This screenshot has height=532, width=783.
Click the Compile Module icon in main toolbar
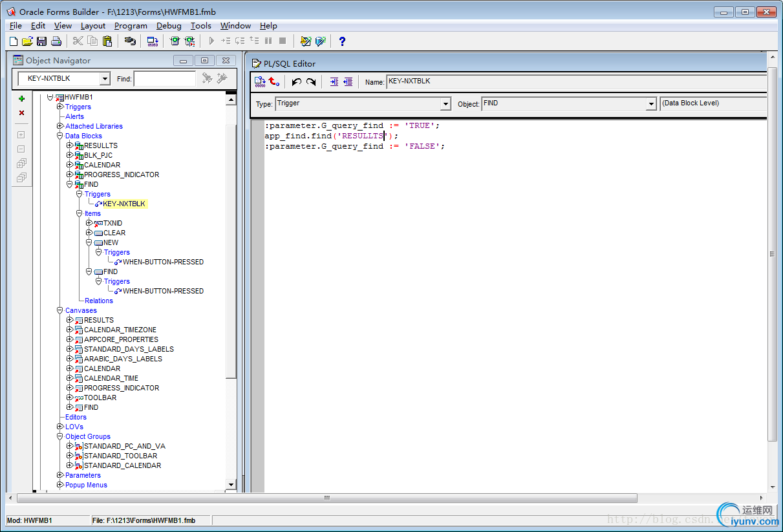[153, 41]
